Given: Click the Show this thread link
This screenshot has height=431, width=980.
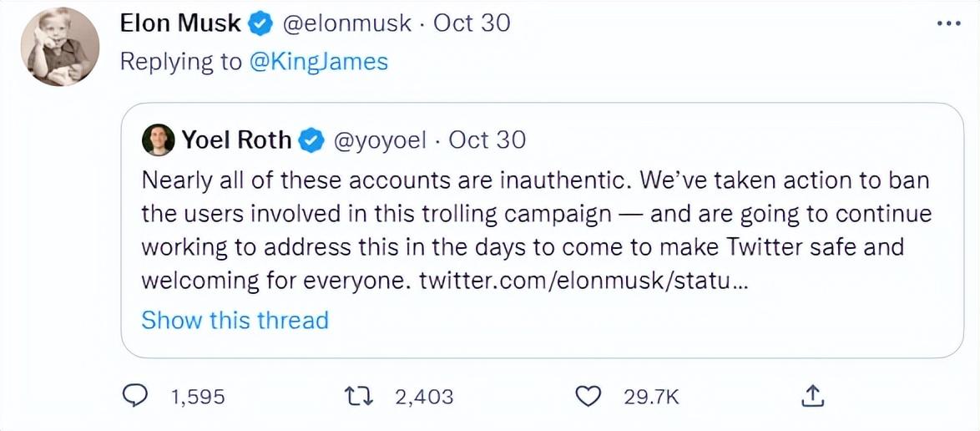Looking at the screenshot, I should click(x=235, y=320).
